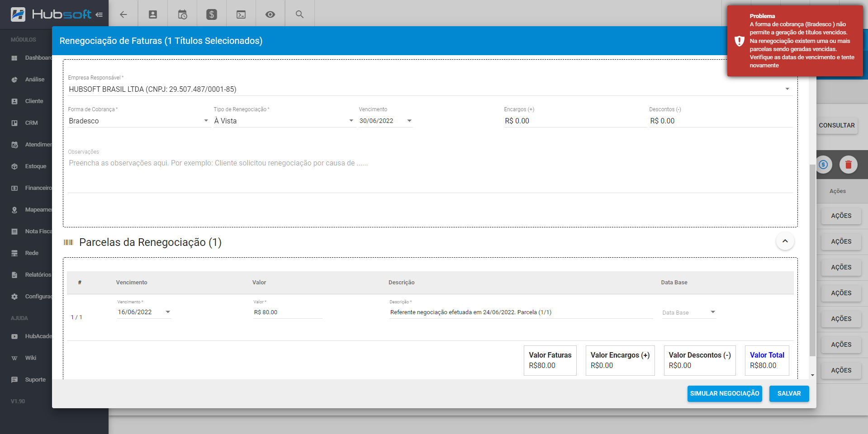The height and width of the screenshot is (434, 868).
Task: Click the Valor Total R$80.00 box
Action: tap(767, 360)
